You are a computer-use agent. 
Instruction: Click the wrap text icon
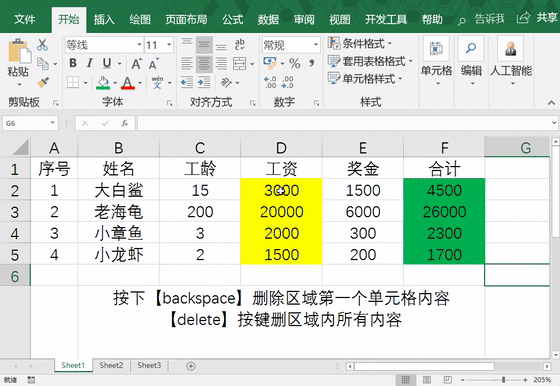pyautogui.click(x=240, y=45)
